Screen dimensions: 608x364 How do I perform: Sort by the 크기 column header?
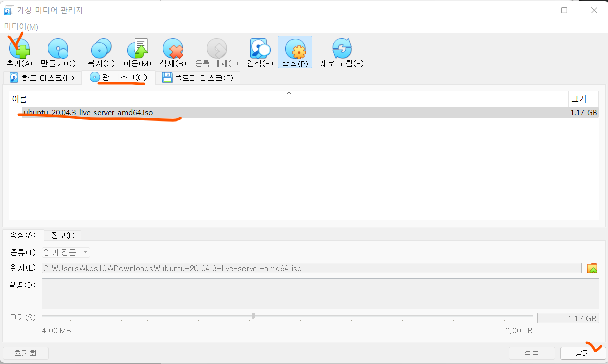(x=583, y=99)
